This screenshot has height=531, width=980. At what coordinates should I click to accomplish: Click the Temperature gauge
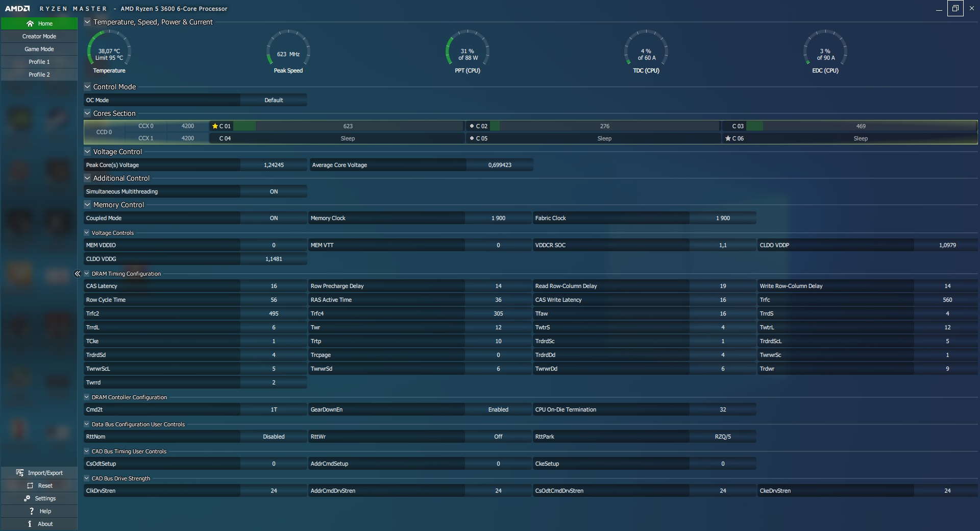tap(109, 52)
